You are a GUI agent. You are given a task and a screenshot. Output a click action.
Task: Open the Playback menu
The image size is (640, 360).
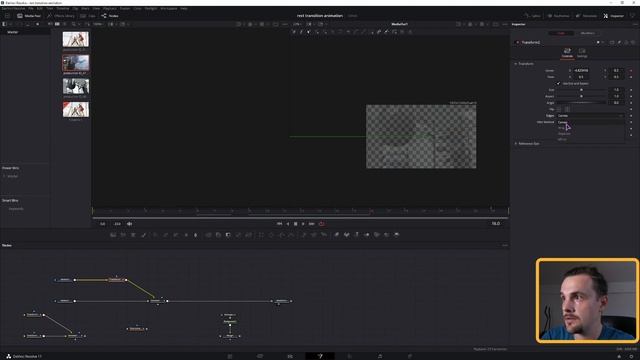tap(109, 8)
